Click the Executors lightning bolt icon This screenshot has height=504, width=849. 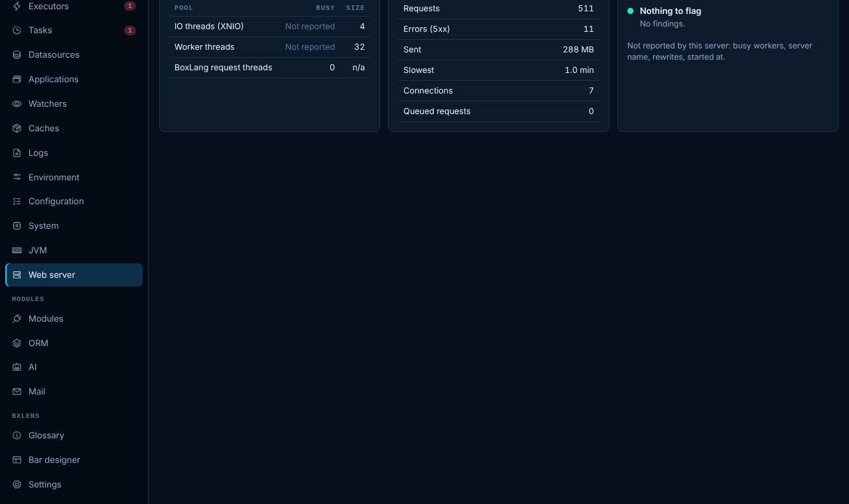[x=17, y=6]
